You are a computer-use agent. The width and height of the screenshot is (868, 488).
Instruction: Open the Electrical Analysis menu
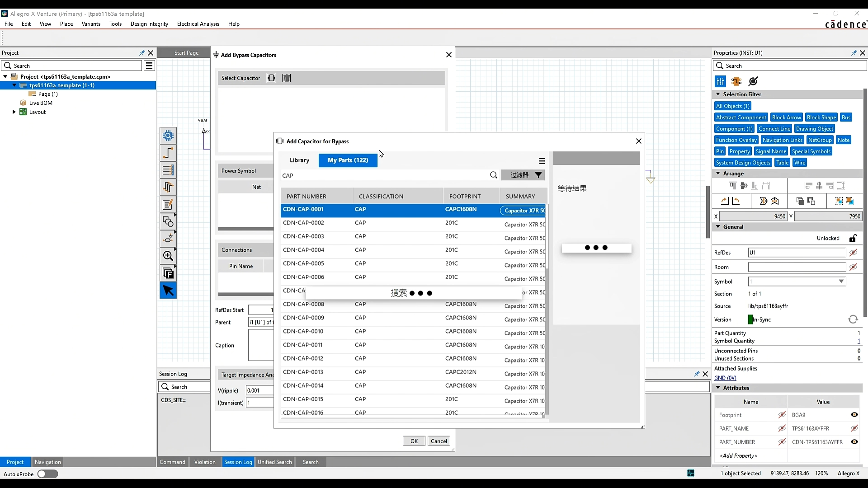point(198,24)
